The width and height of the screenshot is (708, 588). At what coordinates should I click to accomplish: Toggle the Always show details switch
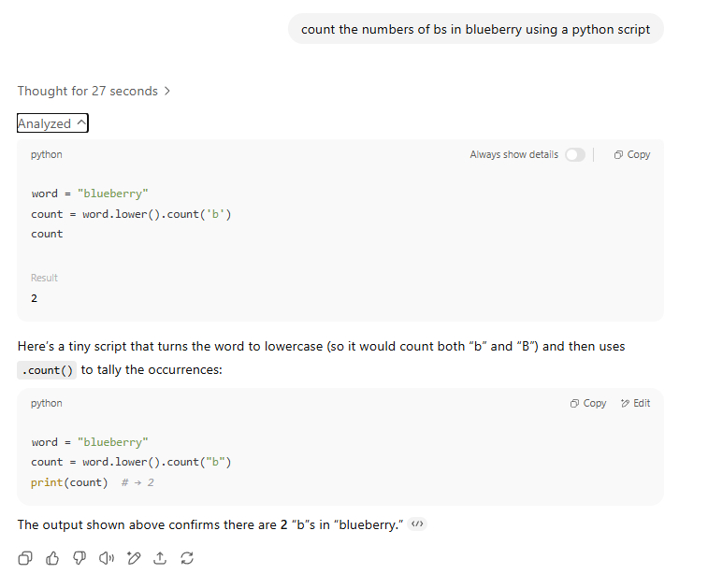(574, 155)
